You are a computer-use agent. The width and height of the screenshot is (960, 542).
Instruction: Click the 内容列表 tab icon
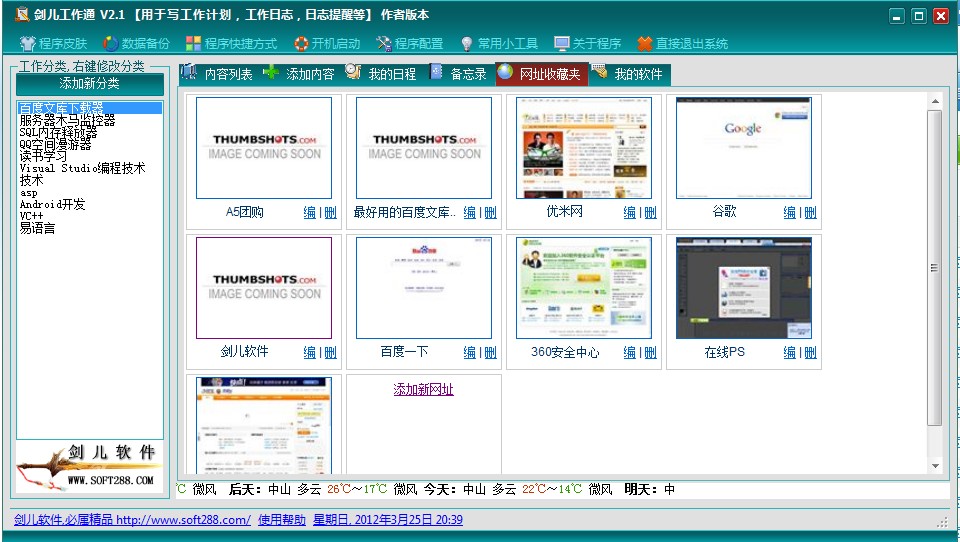pyautogui.click(x=189, y=72)
